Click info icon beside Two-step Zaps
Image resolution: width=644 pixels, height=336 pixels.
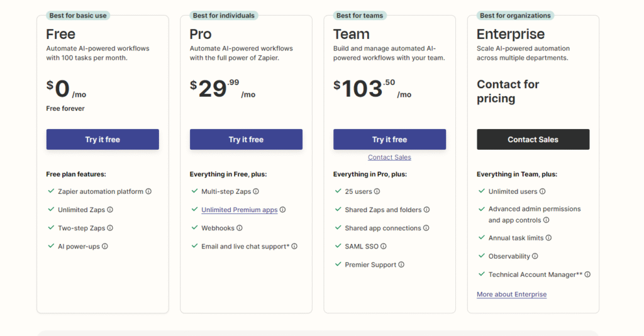(110, 228)
